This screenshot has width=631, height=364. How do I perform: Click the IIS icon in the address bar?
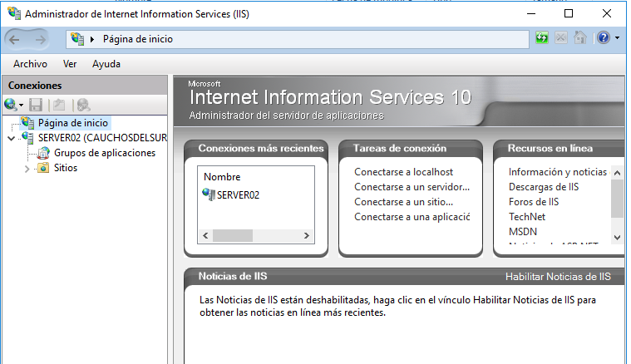[77, 39]
